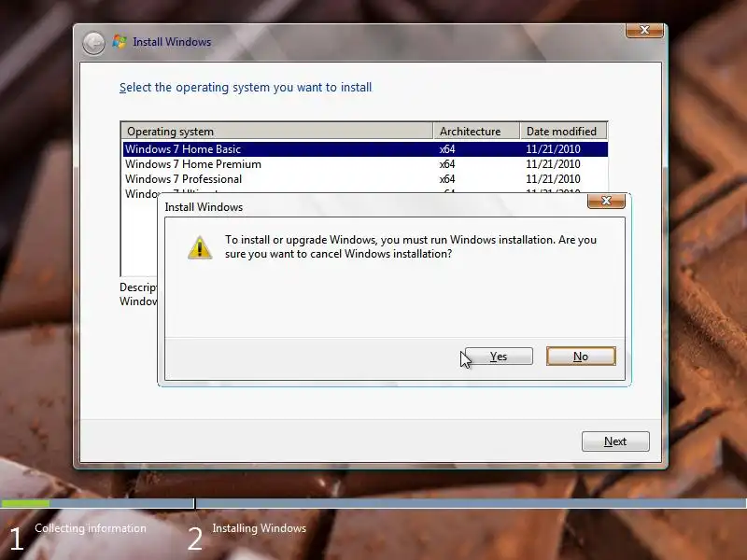Sort by Operating system column header
The height and width of the screenshot is (560, 747).
(276, 131)
